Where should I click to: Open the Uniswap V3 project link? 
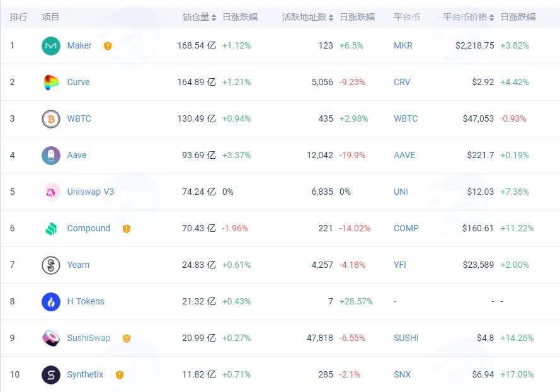[90, 192]
